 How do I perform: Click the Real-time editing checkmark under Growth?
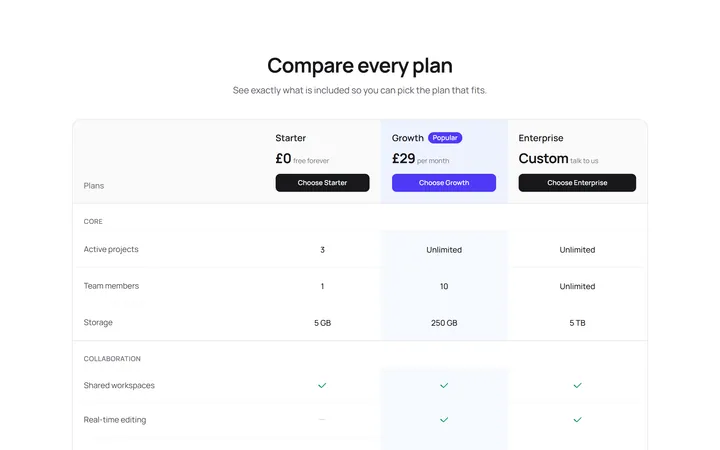444,420
